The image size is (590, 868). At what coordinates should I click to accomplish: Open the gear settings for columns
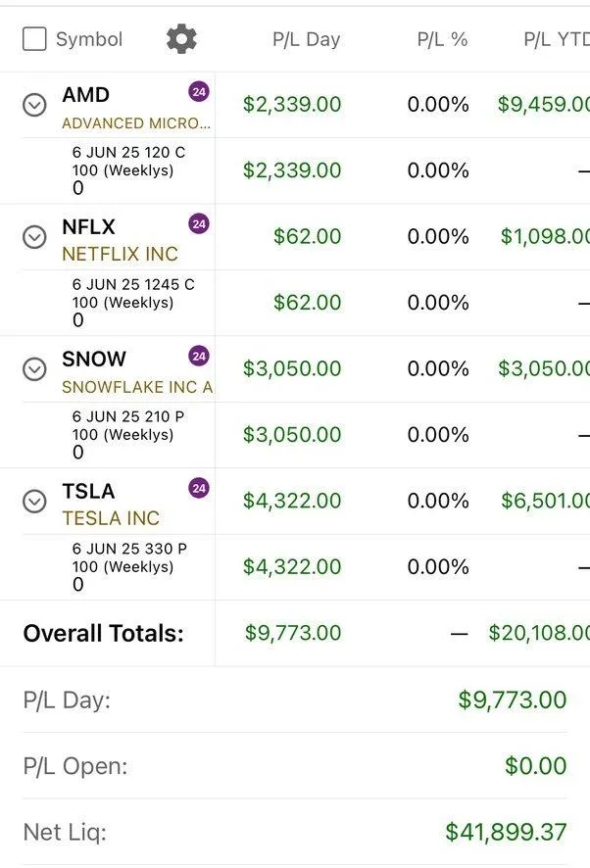coord(181,39)
